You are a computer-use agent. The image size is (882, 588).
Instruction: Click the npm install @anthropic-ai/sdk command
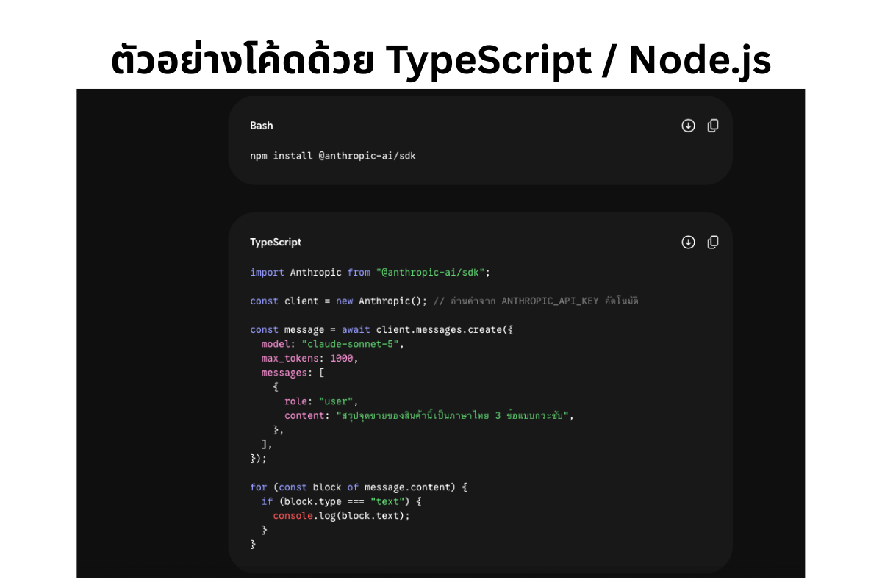(x=333, y=156)
